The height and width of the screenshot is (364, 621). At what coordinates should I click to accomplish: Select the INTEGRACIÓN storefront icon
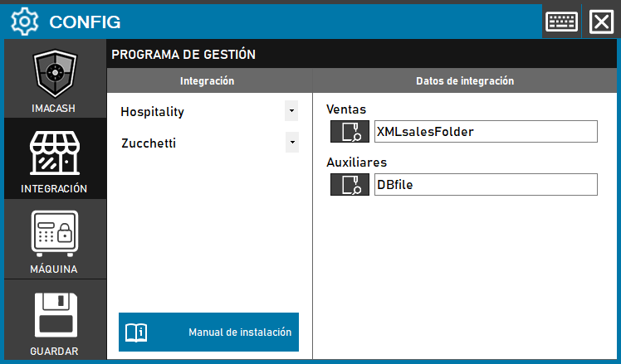[x=55, y=152]
